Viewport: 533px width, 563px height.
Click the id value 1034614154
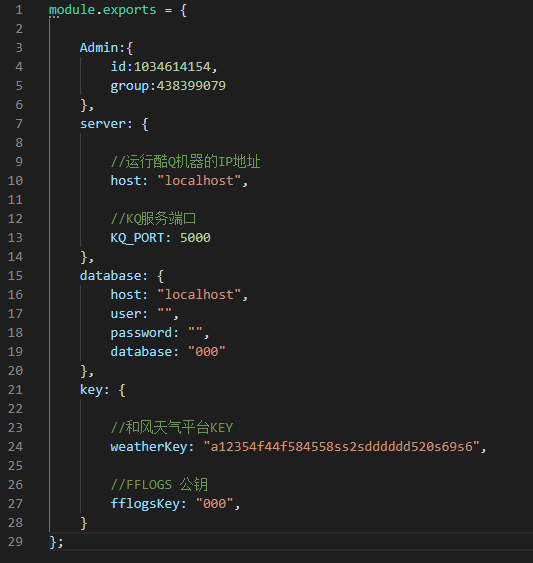pos(172,67)
